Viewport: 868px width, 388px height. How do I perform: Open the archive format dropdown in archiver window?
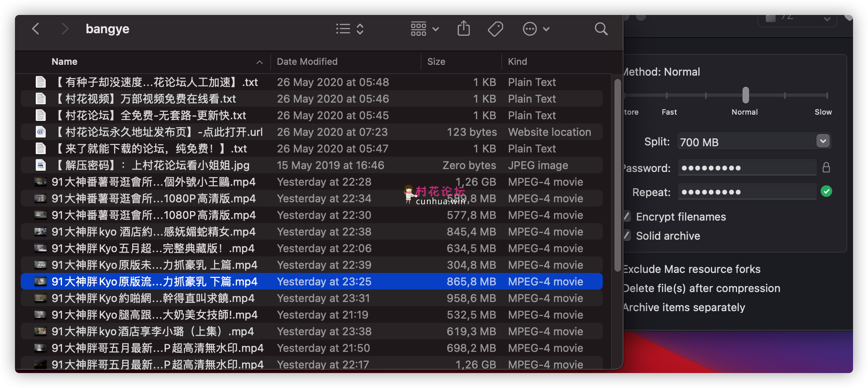[797, 19]
